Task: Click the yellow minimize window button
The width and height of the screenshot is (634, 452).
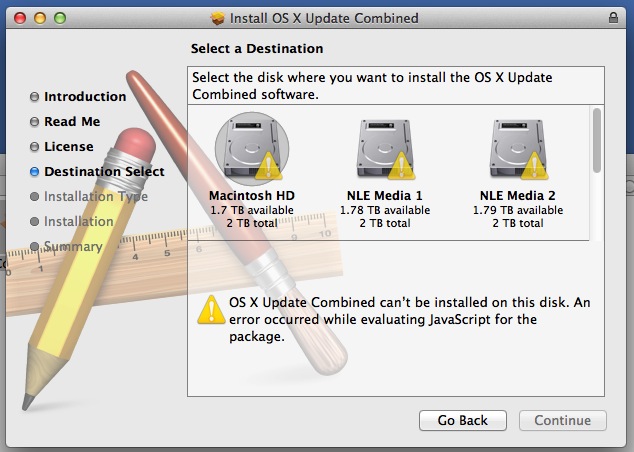Action: pyautogui.click(x=40, y=18)
